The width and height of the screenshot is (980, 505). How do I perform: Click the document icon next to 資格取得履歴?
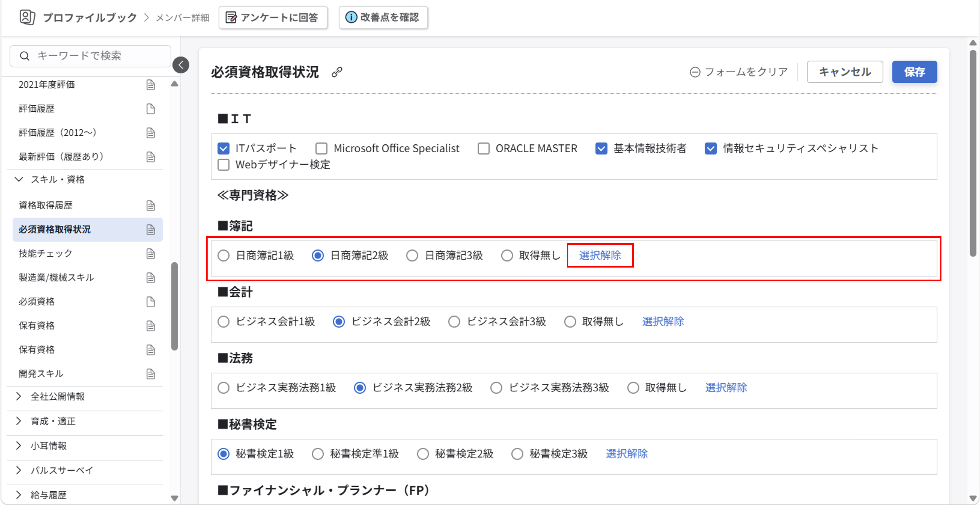click(x=151, y=206)
